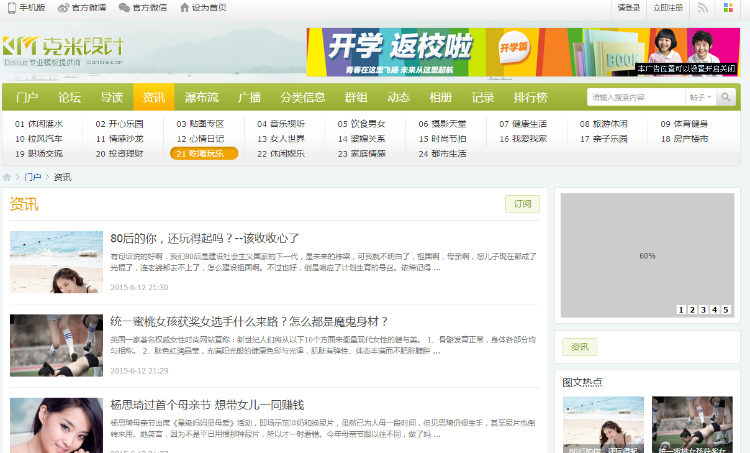Viewport: 750px width, 453px height.
Task: Open the 门户 navigation tab
Action: (27, 97)
